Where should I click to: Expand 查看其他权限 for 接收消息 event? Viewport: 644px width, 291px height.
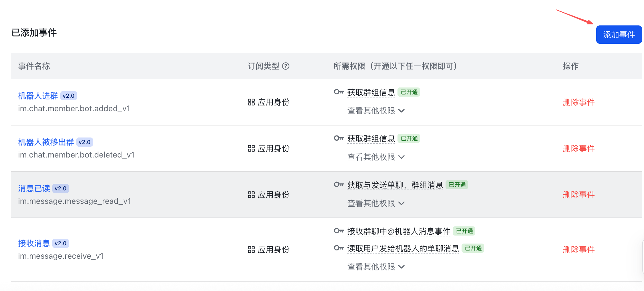coord(376,267)
